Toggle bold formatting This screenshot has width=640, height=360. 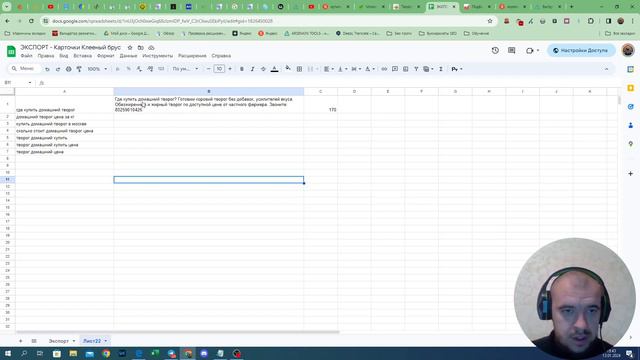click(x=242, y=69)
